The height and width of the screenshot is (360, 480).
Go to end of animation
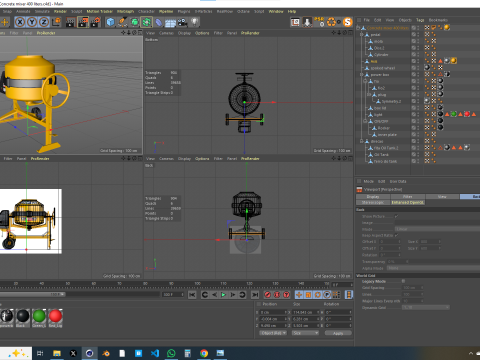[x=255, y=295]
